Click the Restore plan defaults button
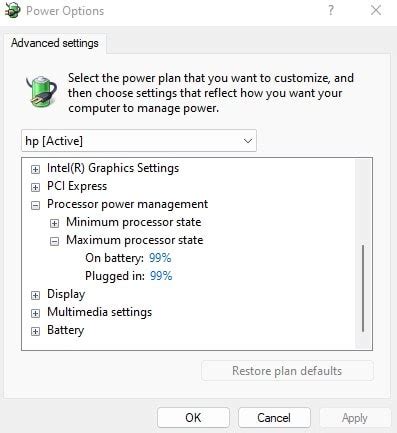This screenshot has height=433, width=397. point(287,371)
